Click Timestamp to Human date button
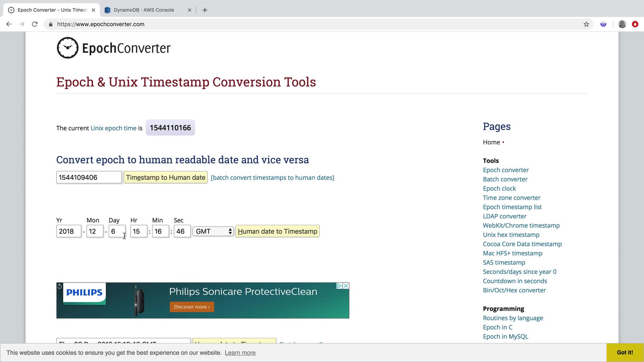644x362 pixels. coord(166,177)
